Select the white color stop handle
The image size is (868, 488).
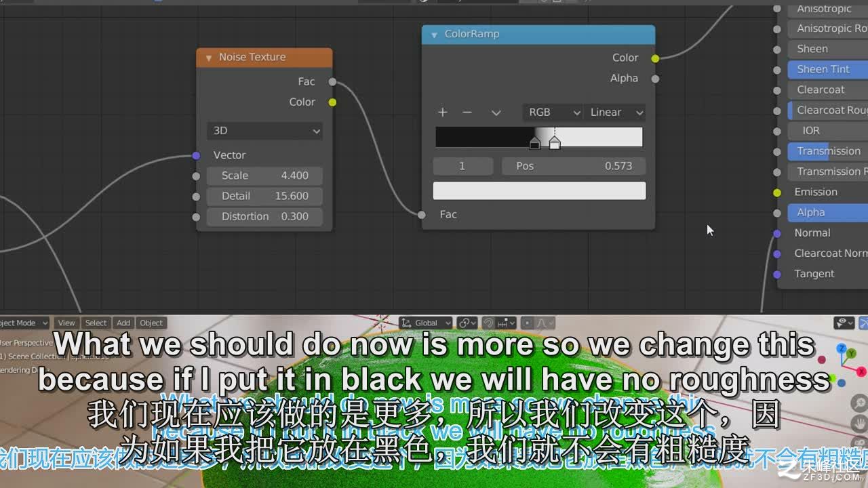(555, 143)
